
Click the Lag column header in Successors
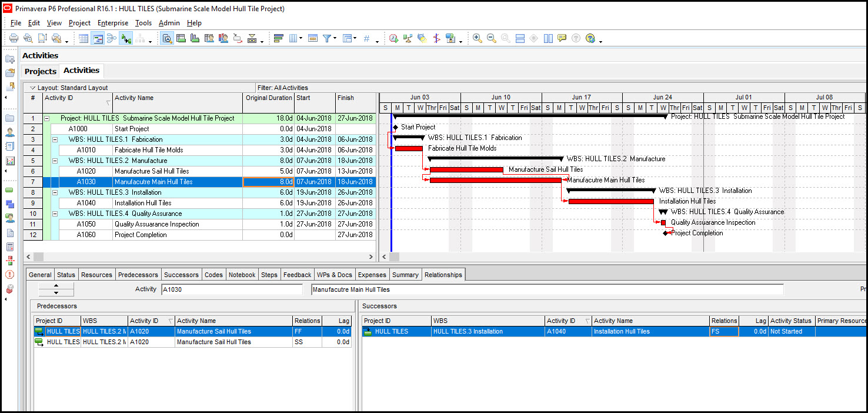point(754,321)
